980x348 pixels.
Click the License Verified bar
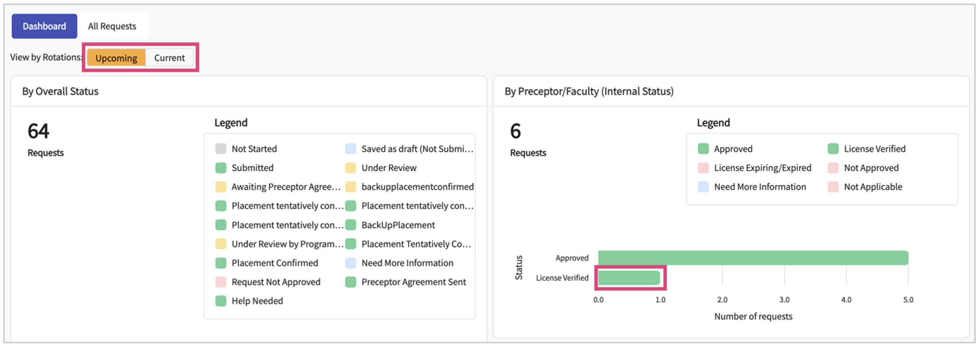(629, 278)
